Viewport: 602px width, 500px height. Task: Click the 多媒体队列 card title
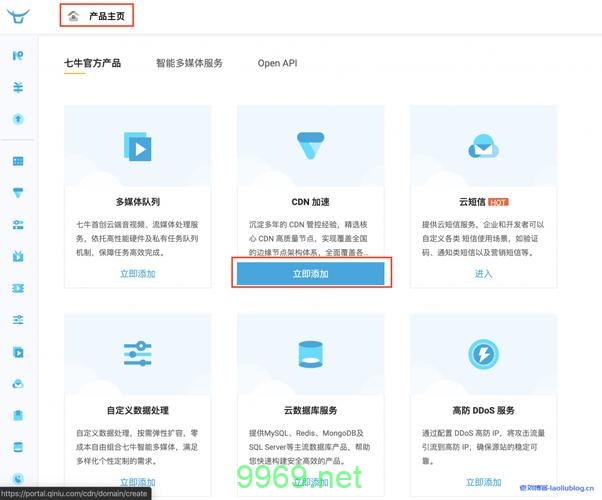tap(137, 202)
